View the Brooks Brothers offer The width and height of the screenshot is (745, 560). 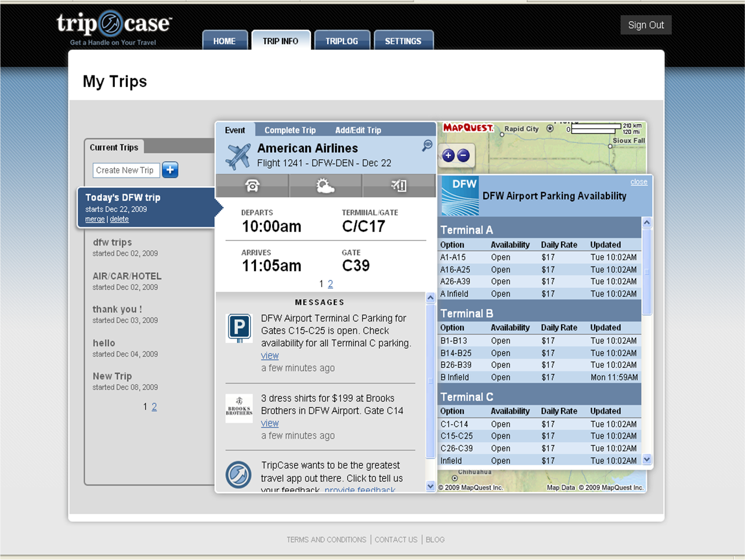coord(270,423)
